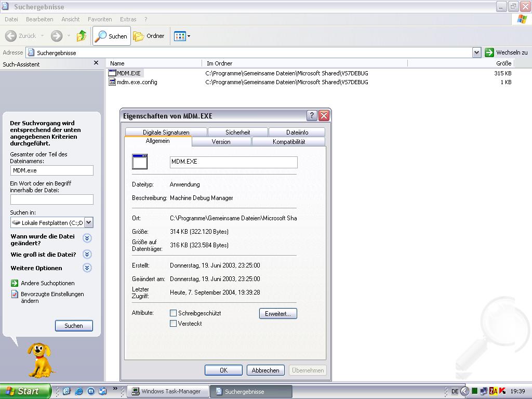Click the file name field in properties dialog

(x=233, y=162)
